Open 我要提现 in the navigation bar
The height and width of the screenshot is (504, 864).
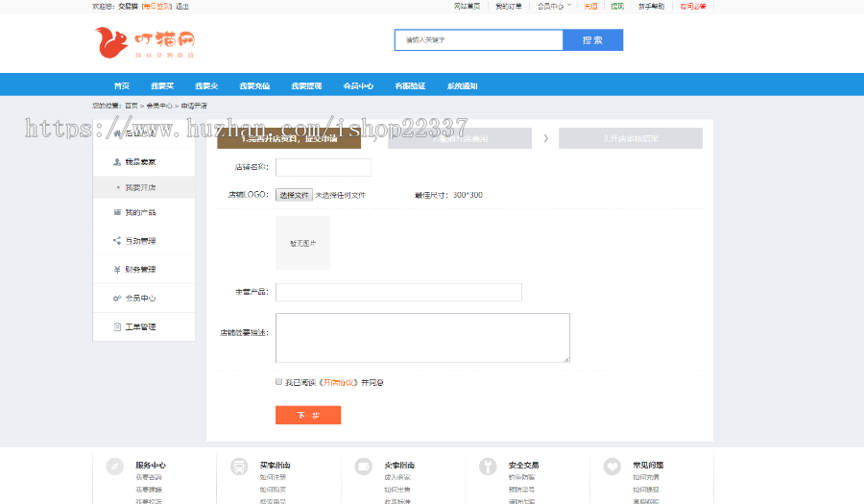coord(306,86)
